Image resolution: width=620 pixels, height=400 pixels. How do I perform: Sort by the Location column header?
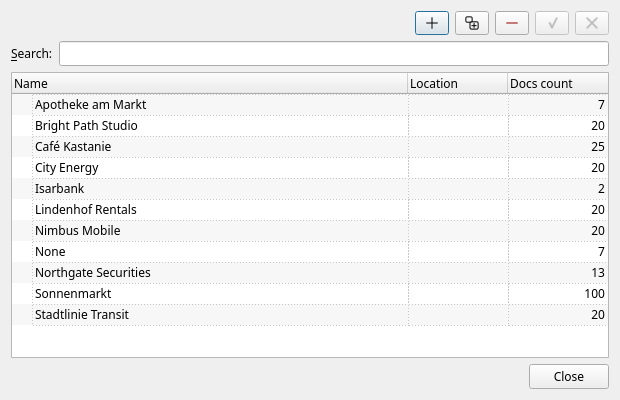457,83
